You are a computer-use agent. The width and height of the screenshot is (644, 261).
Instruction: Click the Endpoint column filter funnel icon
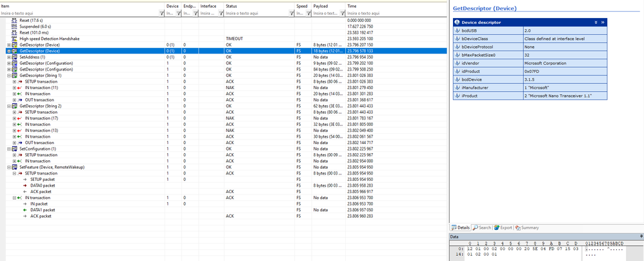pos(196,14)
